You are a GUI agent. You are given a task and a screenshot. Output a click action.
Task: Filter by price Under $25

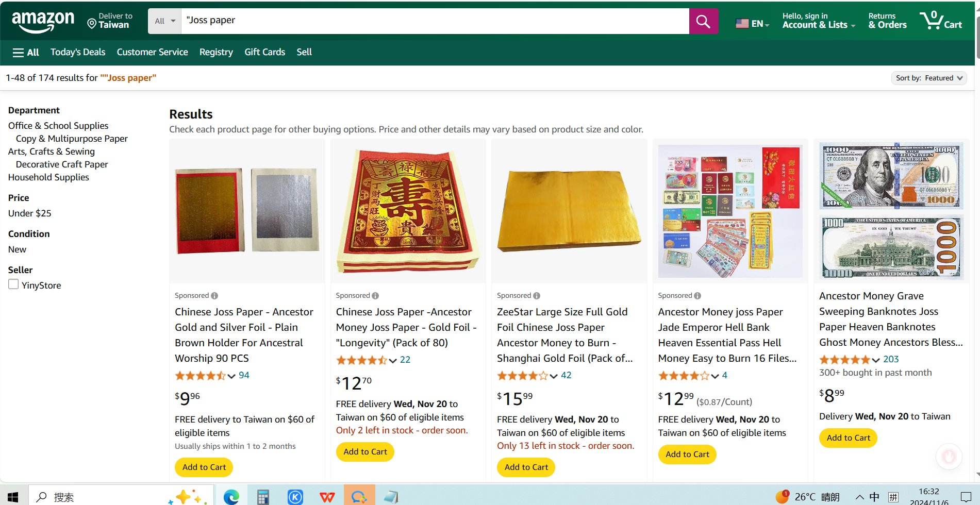[x=30, y=213]
